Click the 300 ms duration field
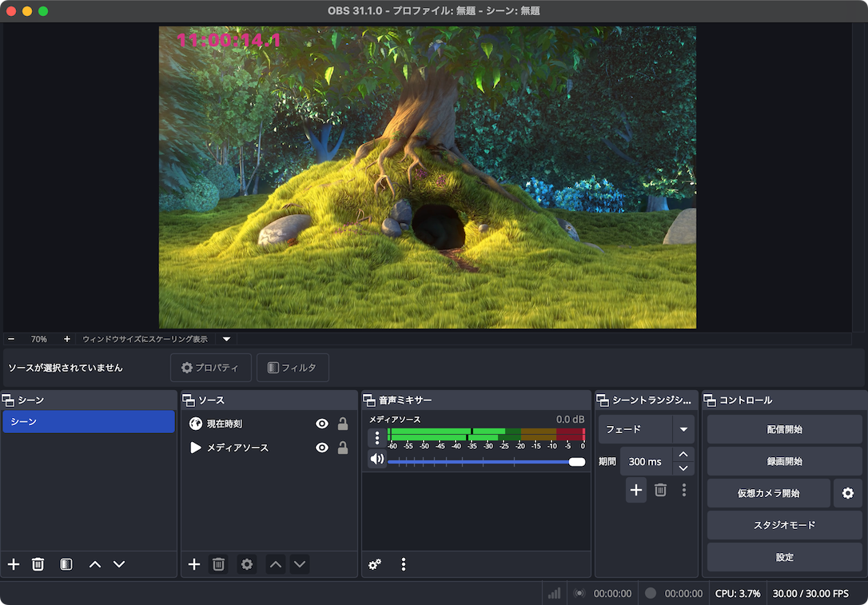Image resolution: width=868 pixels, height=605 pixels. point(646,461)
